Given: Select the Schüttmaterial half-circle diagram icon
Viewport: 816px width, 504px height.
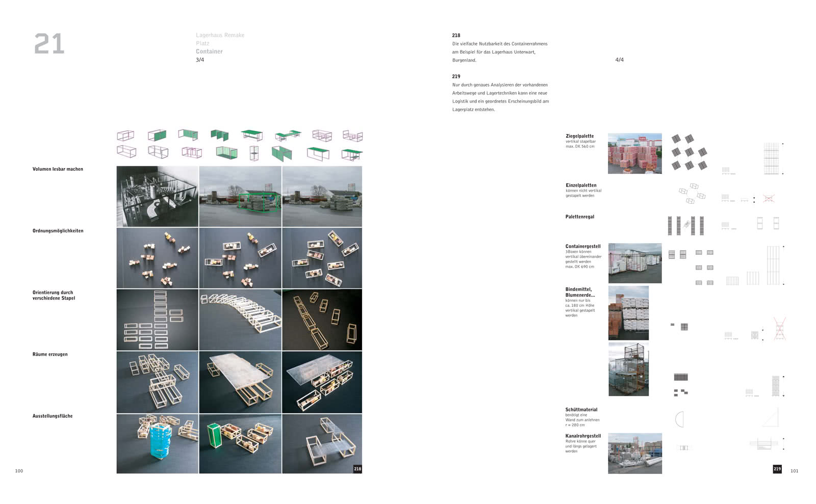Looking at the screenshot, I should (x=678, y=420).
